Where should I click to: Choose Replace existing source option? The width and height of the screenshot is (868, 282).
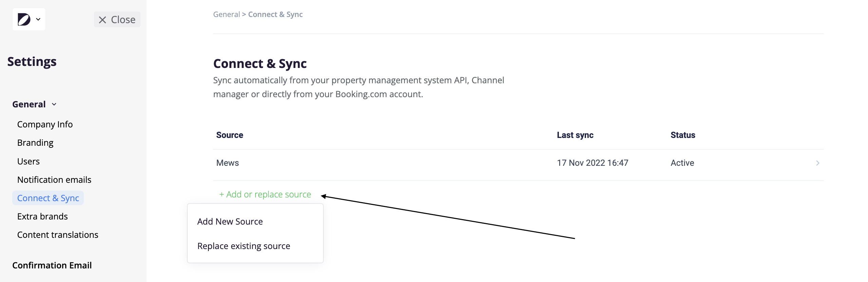pyautogui.click(x=244, y=246)
